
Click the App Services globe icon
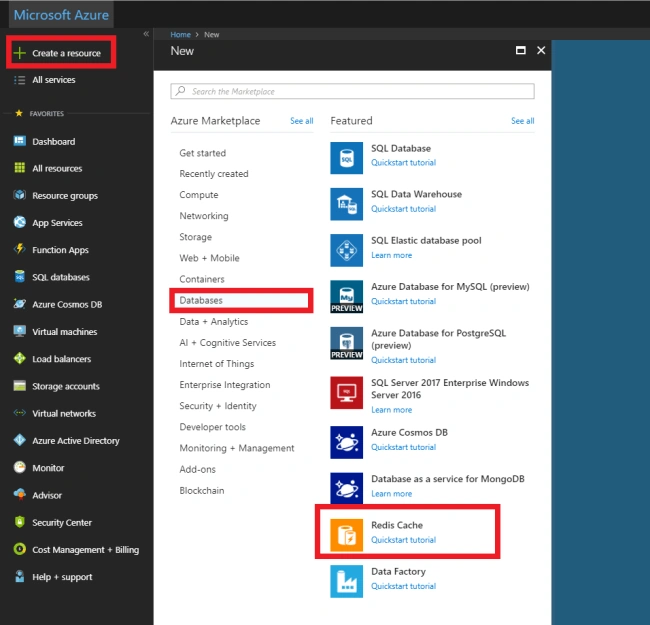click(x=19, y=222)
